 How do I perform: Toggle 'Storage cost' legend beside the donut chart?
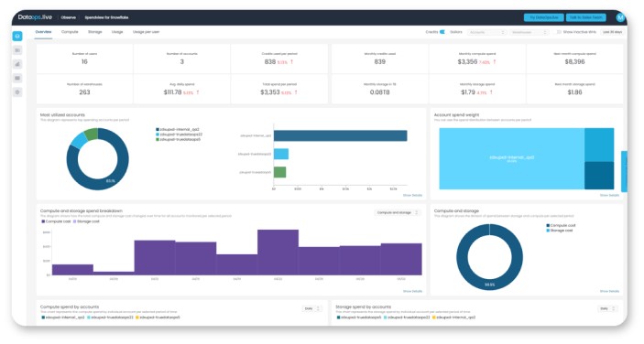(x=560, y=231)
